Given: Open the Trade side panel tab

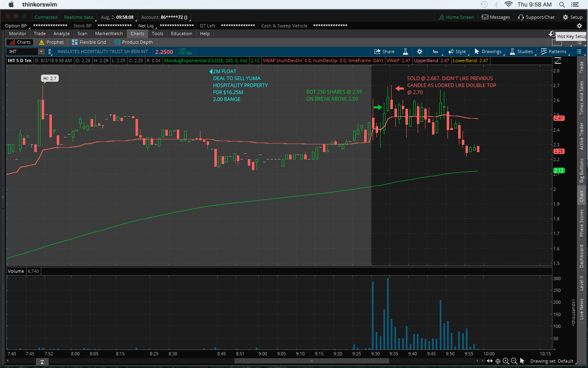Looking at the screenshot, I should 581,67.
